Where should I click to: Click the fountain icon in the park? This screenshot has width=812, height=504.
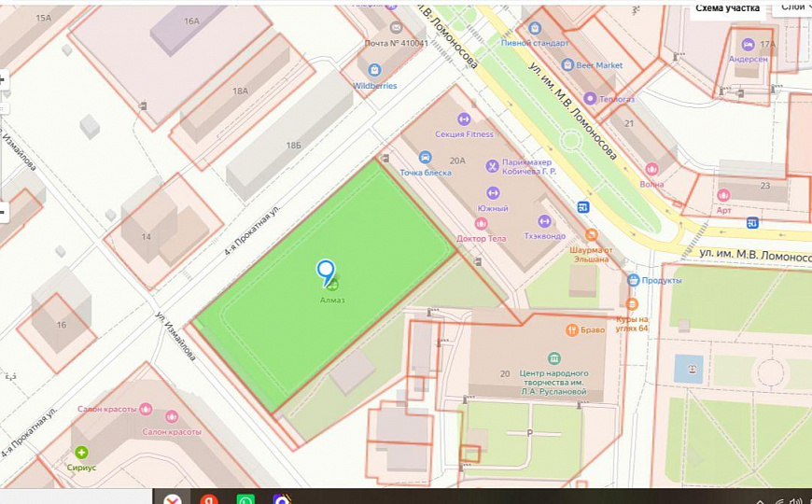point(693,369)
